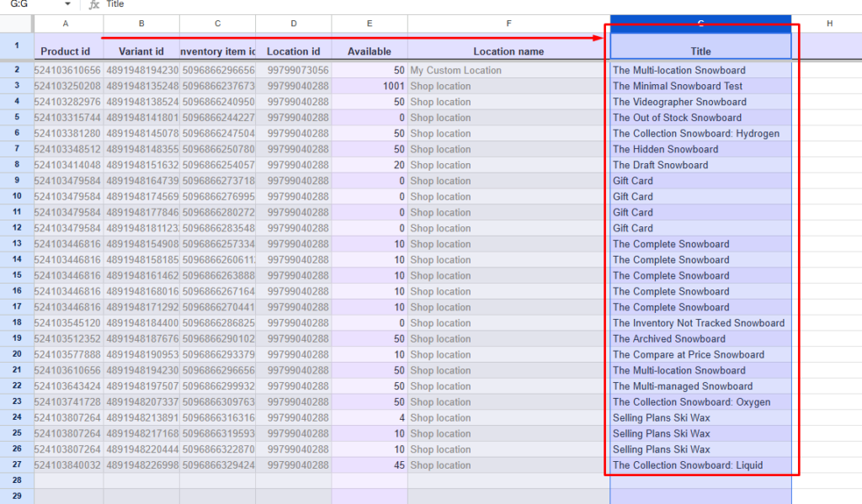Open the name box dropdown arrow
Viewport: 862px width, 504px height.
pos(67,4)
